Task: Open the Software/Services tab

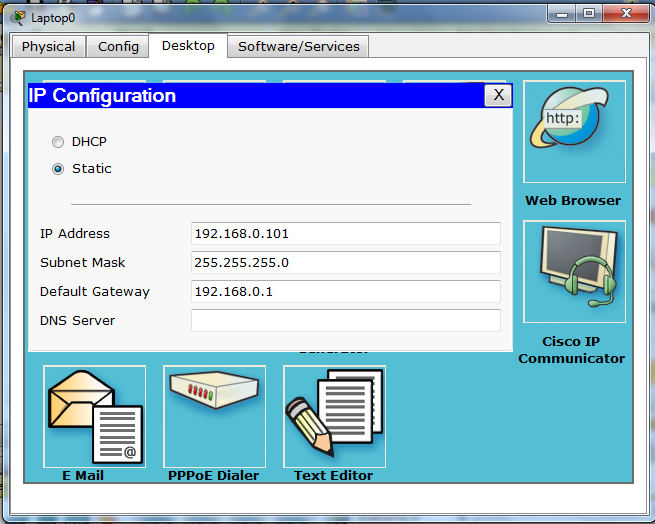Action: [x=298, y=47]
